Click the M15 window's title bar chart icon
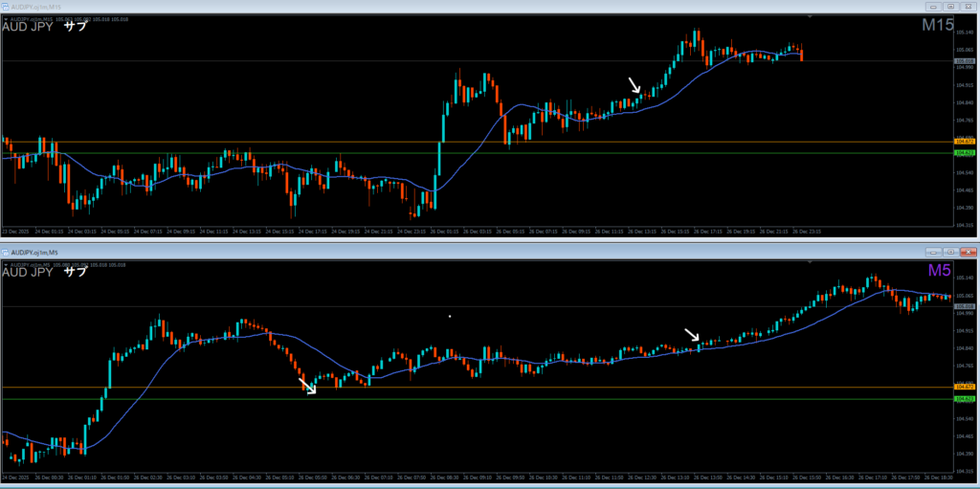This screenshot has width=980, height=489. tap(7, 7)
